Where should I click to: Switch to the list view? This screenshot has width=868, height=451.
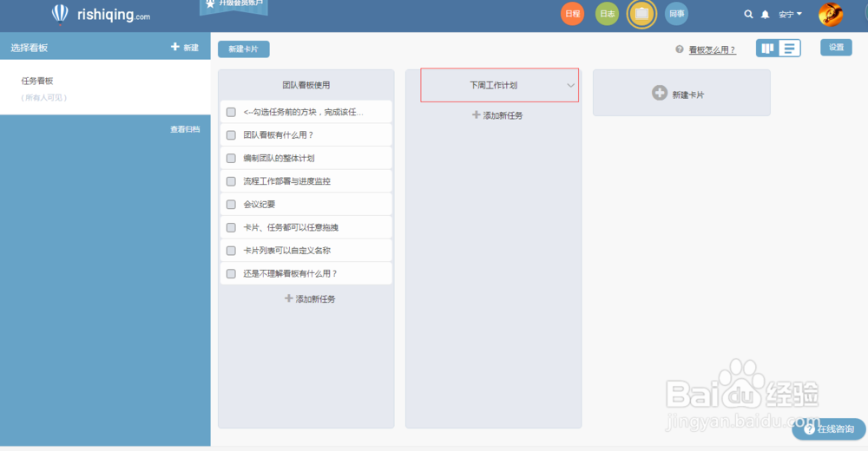point(789,49)
